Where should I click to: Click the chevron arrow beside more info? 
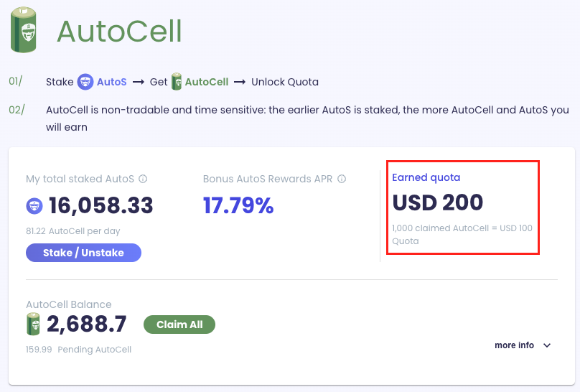coord(547,345)
